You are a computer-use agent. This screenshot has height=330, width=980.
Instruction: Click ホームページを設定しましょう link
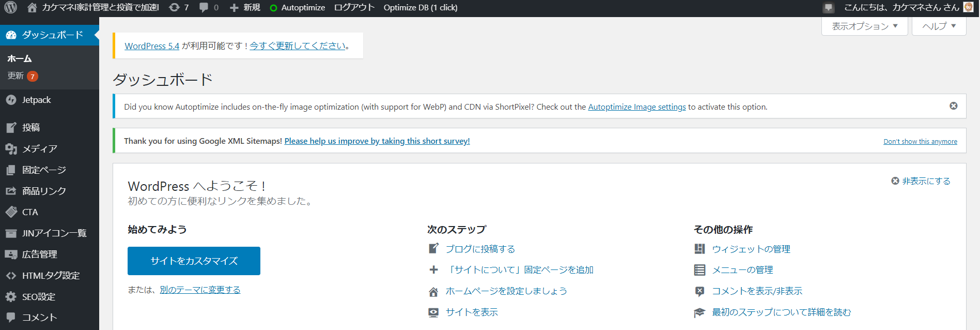(x=506, y=291)
